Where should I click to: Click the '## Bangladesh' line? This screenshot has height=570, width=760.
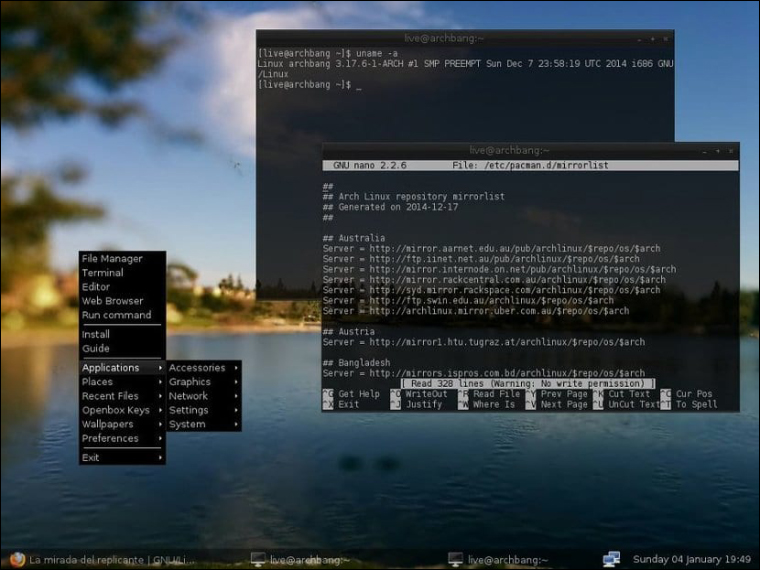(357, 363)
